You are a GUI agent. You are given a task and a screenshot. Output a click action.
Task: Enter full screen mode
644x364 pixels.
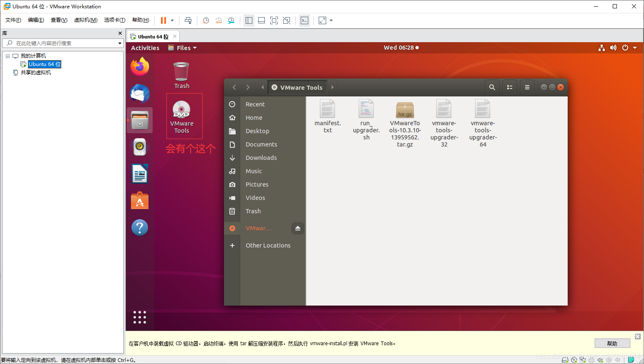tap(274, 20)
